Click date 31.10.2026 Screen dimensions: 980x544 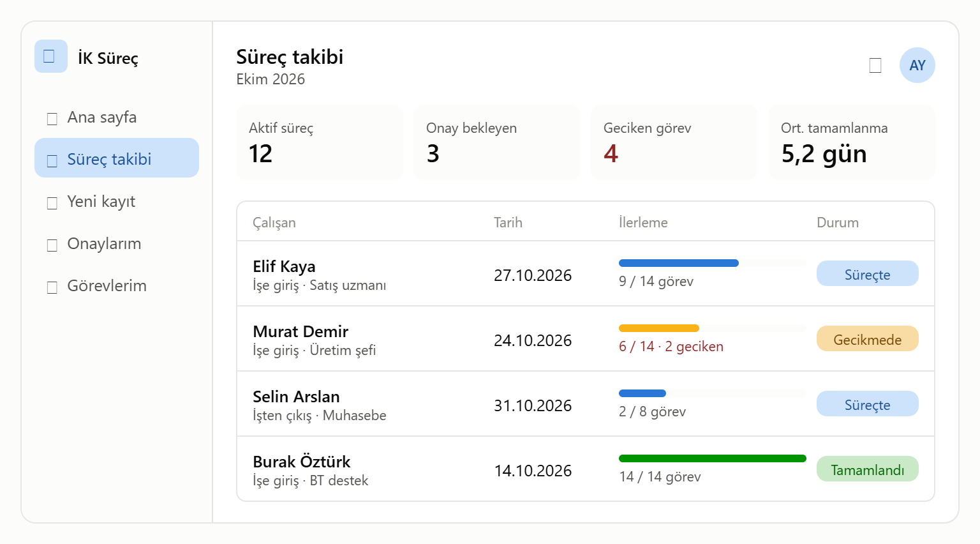click(533, 405)
